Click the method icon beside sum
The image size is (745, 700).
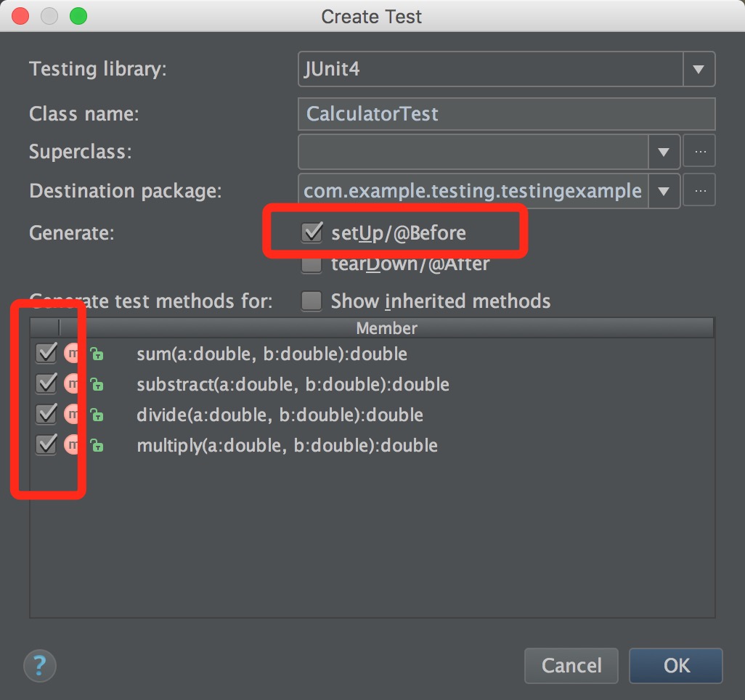(73, 354)
